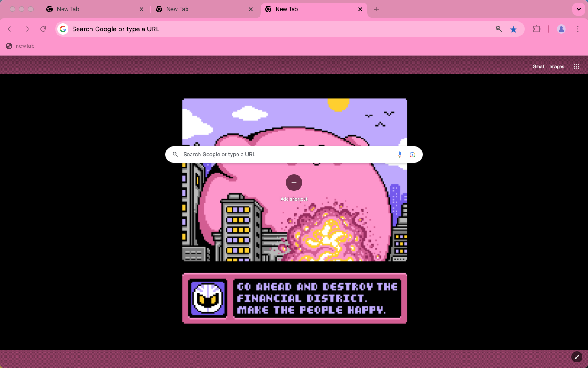The image size is (588, 368).
Task: Start voice search with the microphone icon
Action: pos(400,155)
